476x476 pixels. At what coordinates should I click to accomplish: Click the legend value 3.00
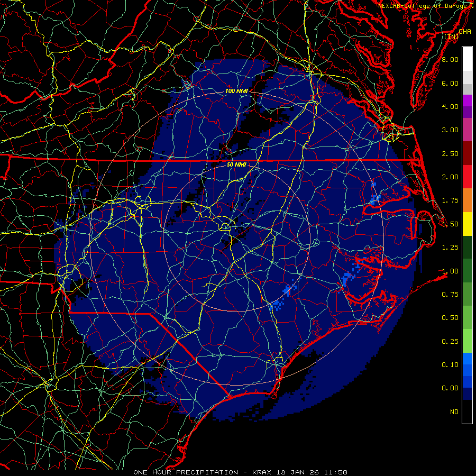coord(450,130)
